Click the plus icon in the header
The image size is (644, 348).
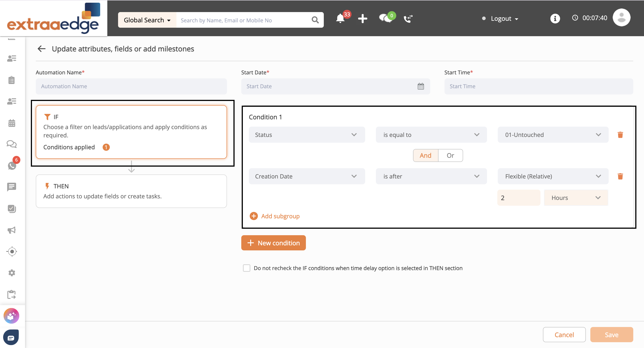(362, 19)
